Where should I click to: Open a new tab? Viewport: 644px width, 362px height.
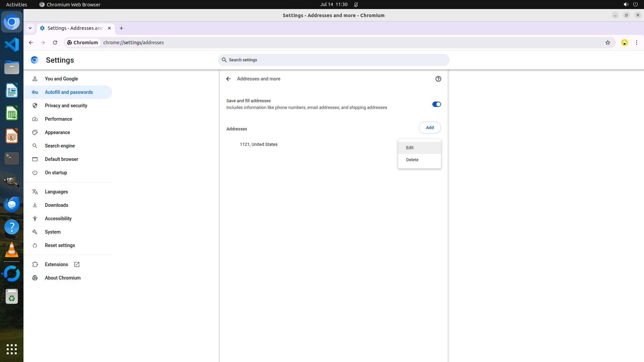pyautogui.click(x=121, y=28)
